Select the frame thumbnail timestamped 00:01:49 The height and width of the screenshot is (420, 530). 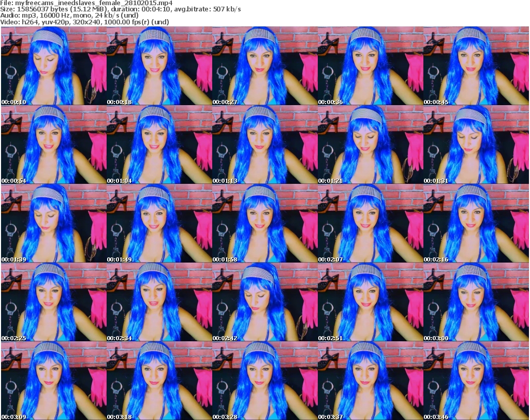click(x=159, y=224)
